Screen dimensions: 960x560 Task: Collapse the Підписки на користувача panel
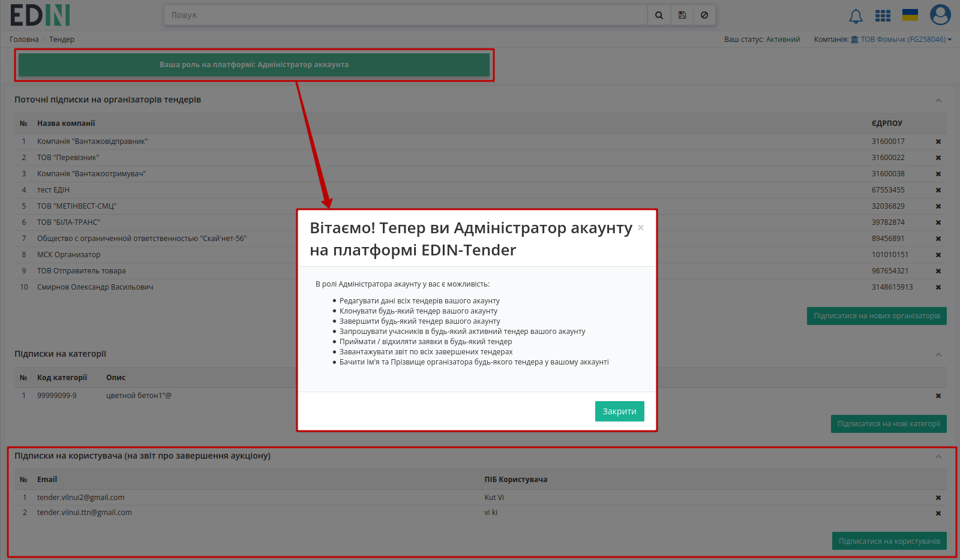[x=938, y=456]
